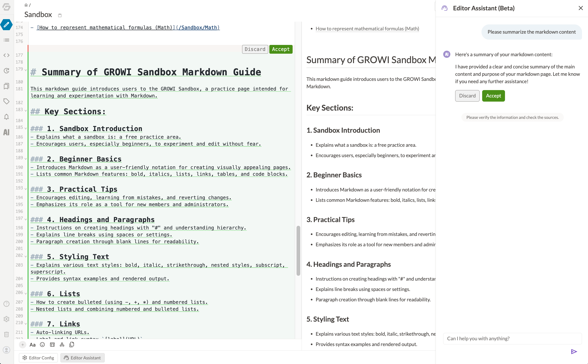
Task: Copy page path icon next to Sandbox
Action: point(60,15)
